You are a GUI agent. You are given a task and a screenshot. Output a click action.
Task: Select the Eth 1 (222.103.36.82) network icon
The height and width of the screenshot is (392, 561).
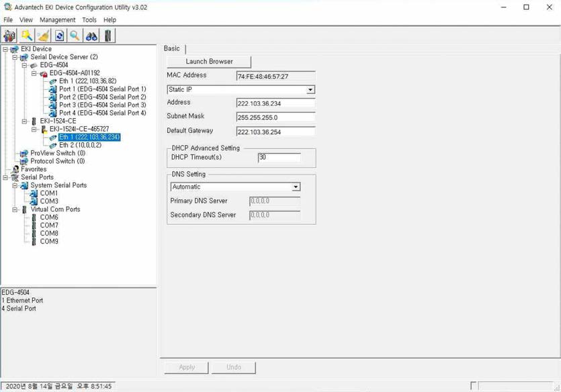53,81
